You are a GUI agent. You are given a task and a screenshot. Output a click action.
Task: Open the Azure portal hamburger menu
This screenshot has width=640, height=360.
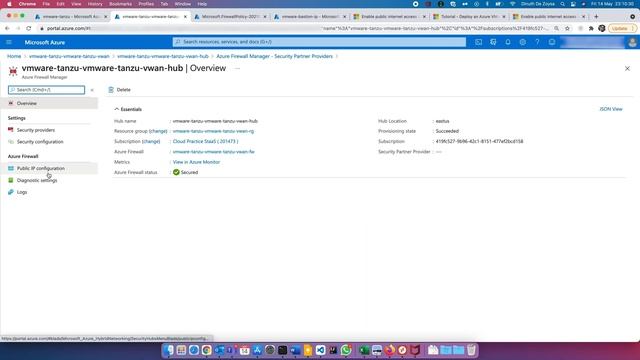point(9,42)
